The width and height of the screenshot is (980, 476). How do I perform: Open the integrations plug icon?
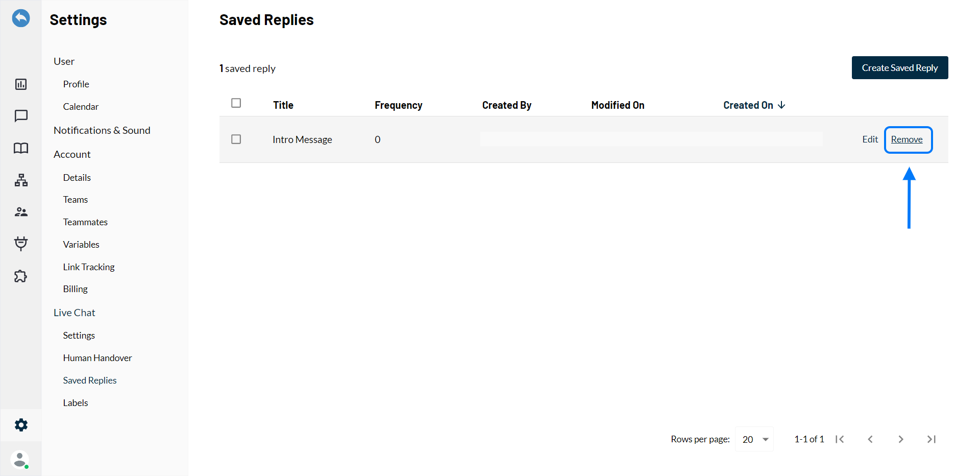click(21, 244)
